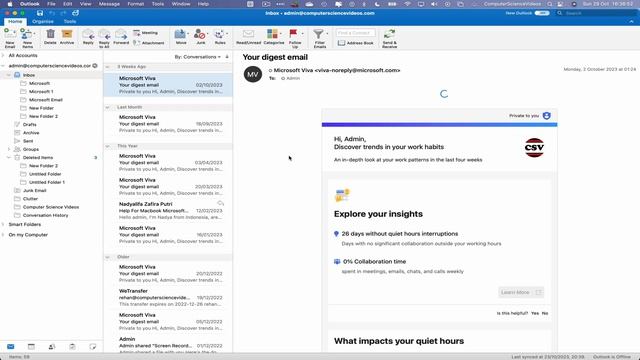The image size is (640, 360).
Task: Switch to the Home ribbon tab
Action: coord(15,21)
